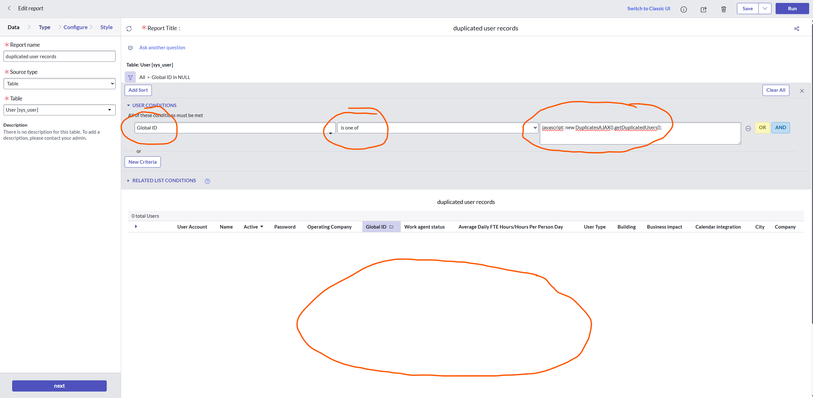
Task: Open the Save options dropdown arrow
Action: coord(765,8)
